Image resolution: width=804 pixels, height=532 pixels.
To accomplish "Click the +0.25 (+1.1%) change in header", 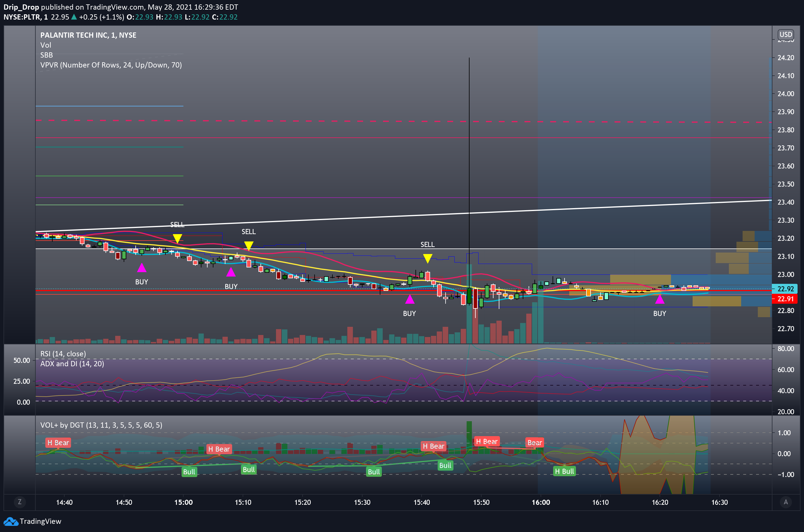I will [x=101, y=17].
